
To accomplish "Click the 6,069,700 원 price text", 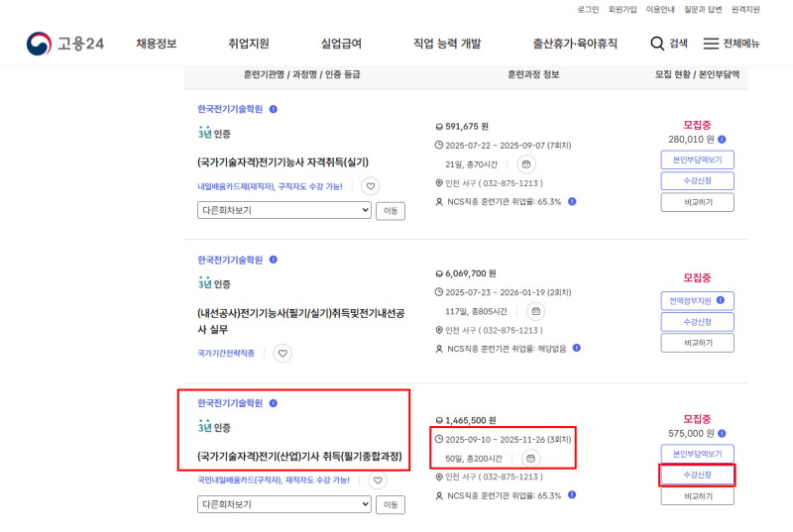I will pyautogui.click(x=470, y=273).
